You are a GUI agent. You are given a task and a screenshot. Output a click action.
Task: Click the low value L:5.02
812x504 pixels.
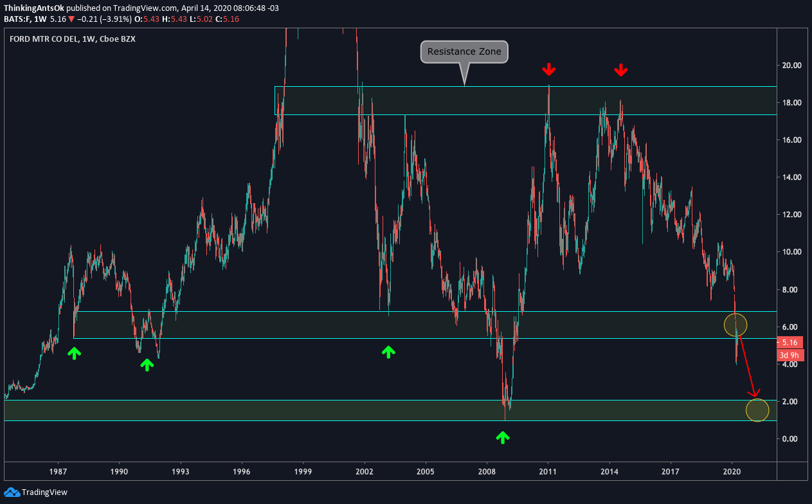tap(201, 19)
